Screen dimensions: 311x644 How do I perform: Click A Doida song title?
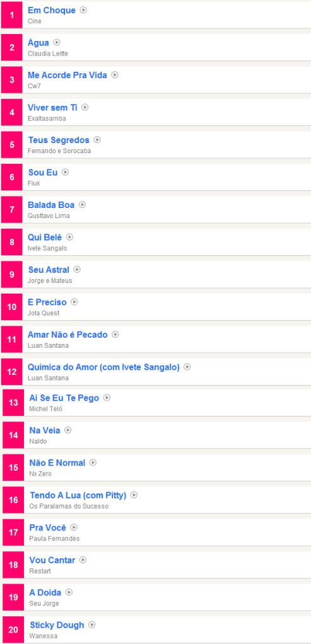(45, 593)
